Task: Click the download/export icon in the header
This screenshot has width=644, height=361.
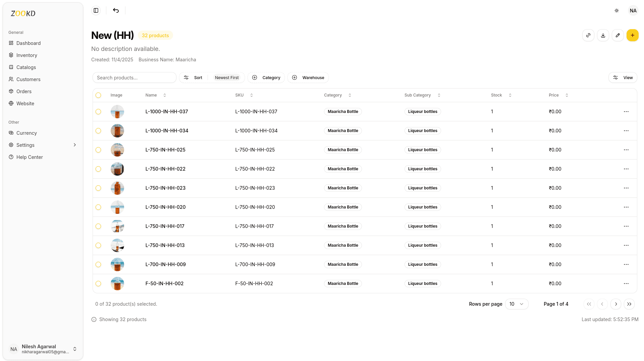Action: [603, 35]
